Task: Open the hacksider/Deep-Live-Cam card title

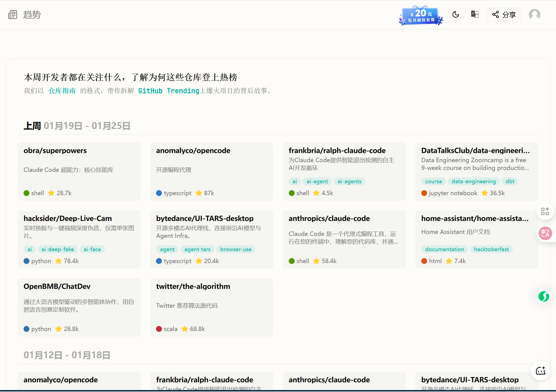Action: (67, 218)
